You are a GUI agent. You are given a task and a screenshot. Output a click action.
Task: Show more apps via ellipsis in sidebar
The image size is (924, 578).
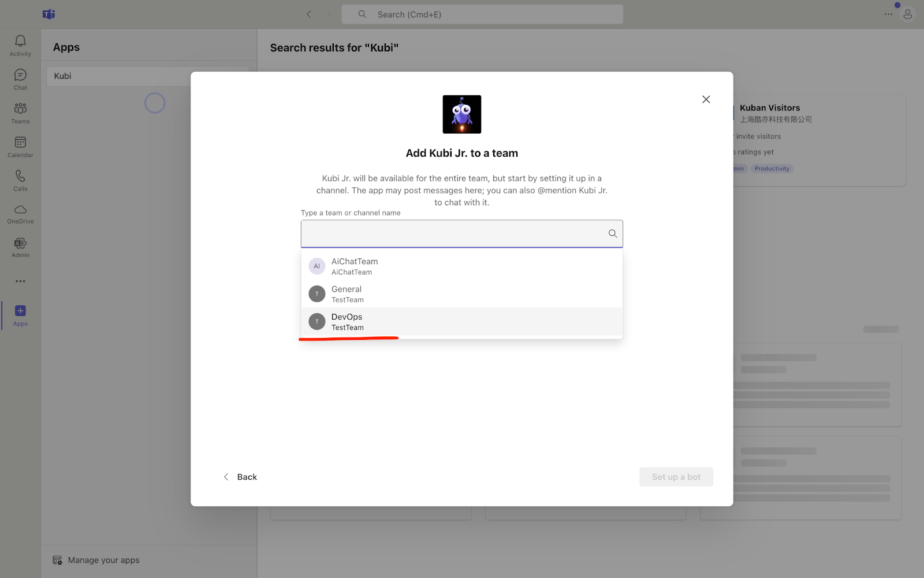[x=20, y=281]
